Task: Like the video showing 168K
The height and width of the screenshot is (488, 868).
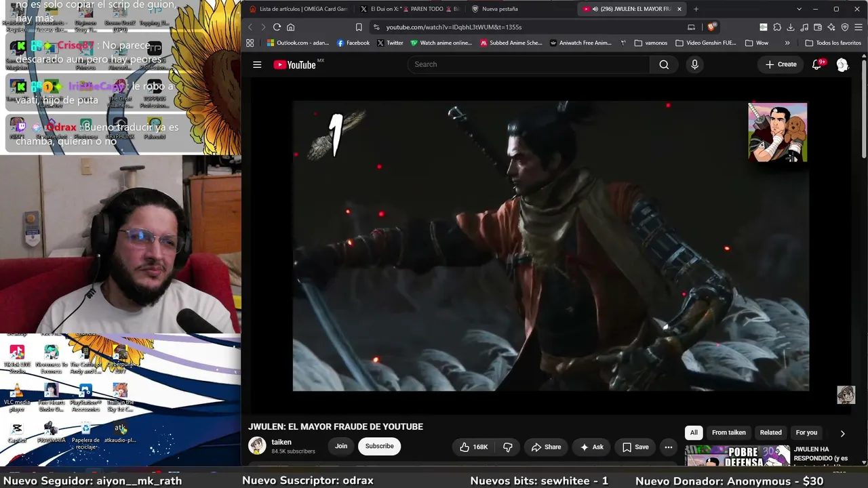Action: 473,447
